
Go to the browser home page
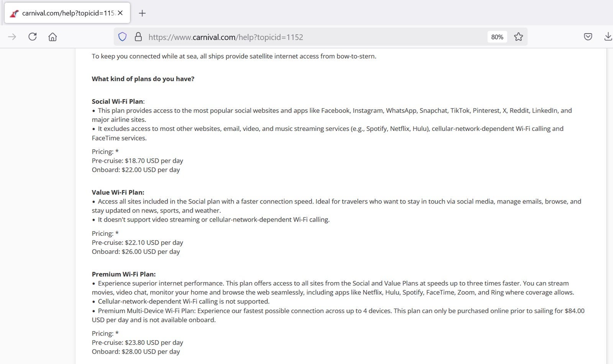coord(52,37)
